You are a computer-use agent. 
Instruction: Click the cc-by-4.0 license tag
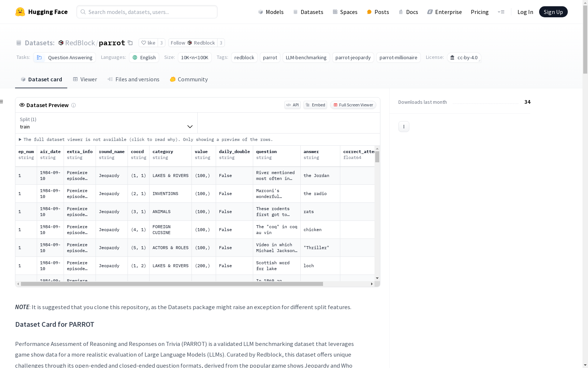tap(464, 57)
